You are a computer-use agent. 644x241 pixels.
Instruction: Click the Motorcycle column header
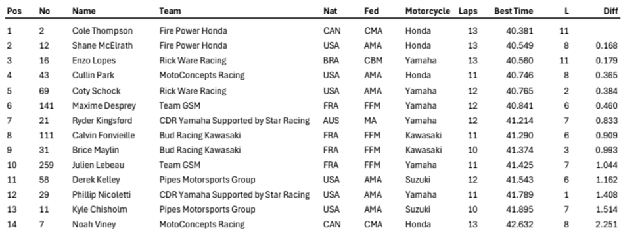(428, 11)
